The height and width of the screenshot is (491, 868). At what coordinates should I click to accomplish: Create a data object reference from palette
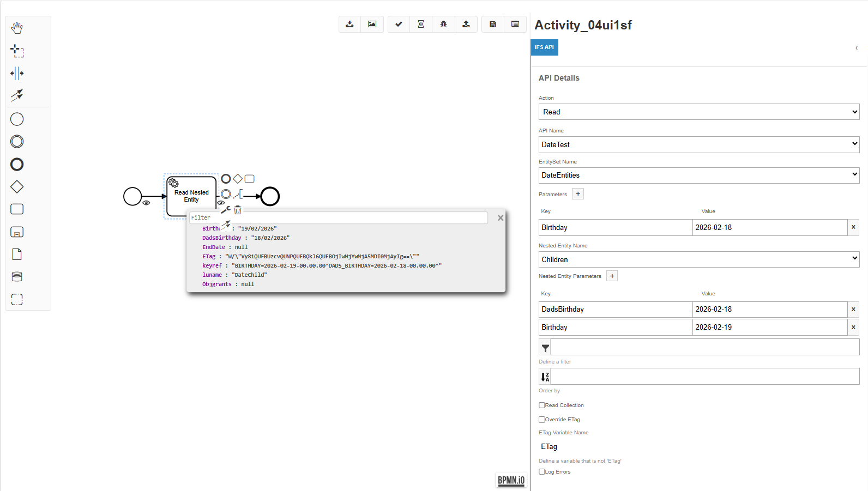(17, 254)
